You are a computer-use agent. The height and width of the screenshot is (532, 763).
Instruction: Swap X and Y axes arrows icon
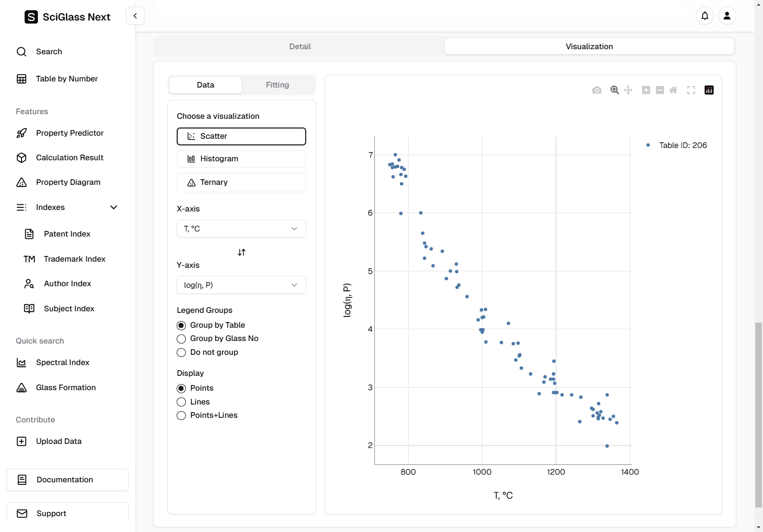242,252
